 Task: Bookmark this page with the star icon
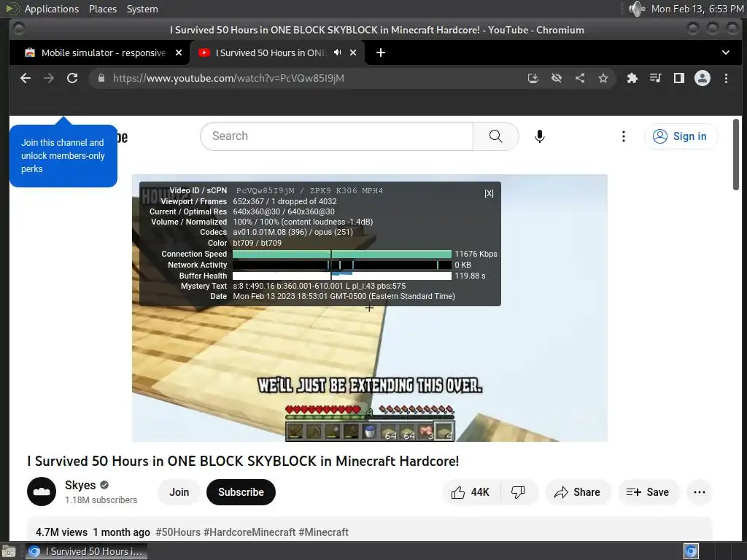pyautogui.click(x=603, y=78)
